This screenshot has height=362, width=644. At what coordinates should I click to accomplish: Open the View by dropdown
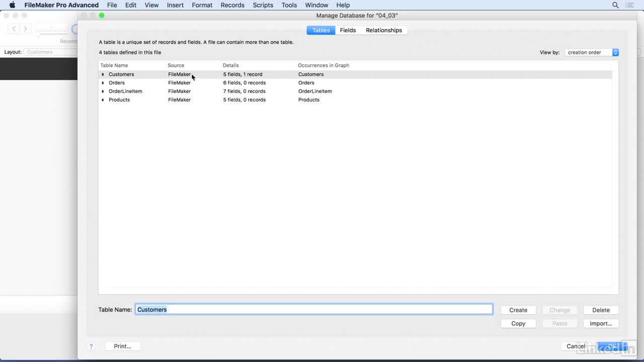pos(592,52)
